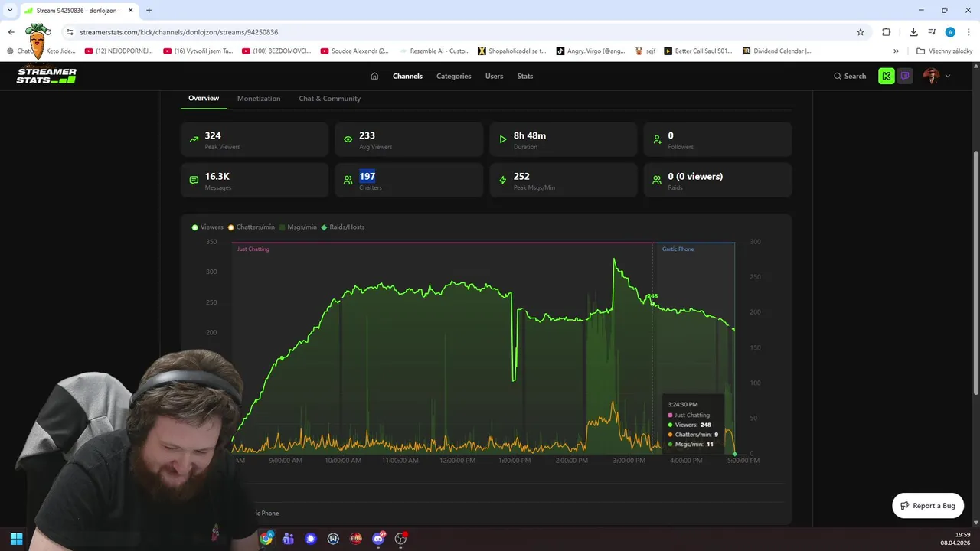Open the Better Call Saul S01 bookmark
980x551 pixels.
(x=697, y=51)
